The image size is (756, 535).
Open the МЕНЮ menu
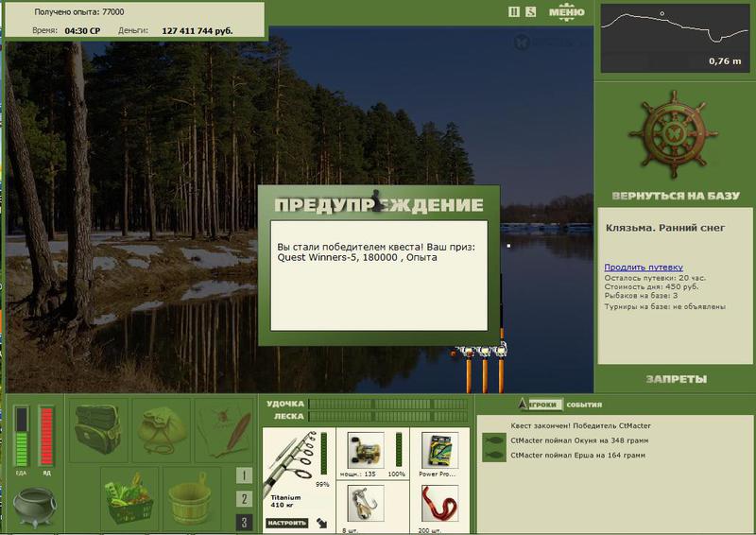pos(566,12)
